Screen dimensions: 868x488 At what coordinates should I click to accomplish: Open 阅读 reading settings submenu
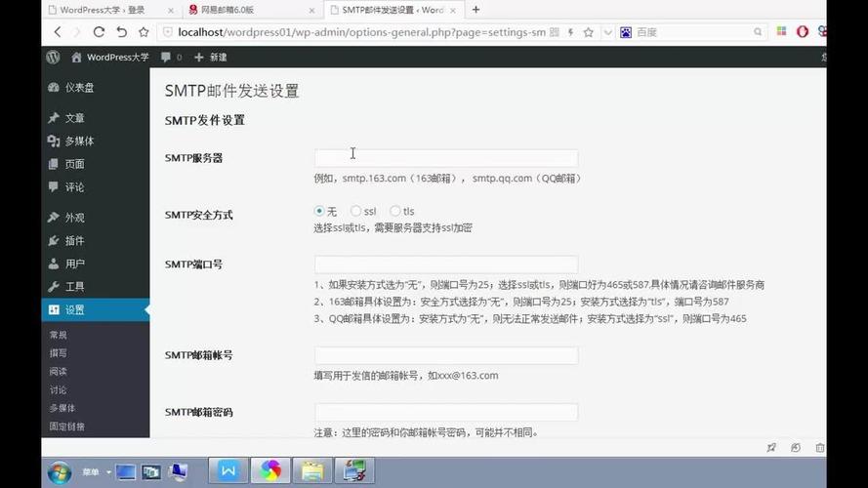[59, 371]
